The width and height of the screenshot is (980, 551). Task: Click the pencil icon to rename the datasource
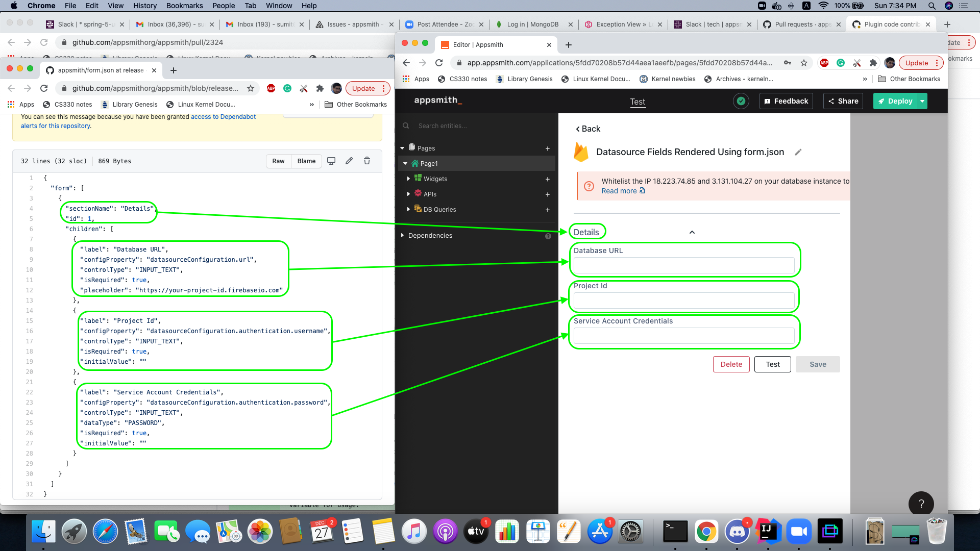click(x=798, y=152)
